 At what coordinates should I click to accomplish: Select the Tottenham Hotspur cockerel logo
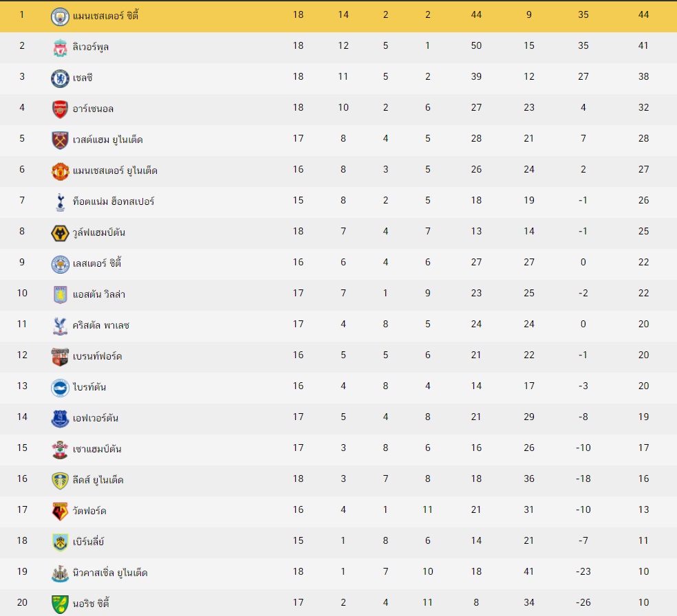point(60,202)
